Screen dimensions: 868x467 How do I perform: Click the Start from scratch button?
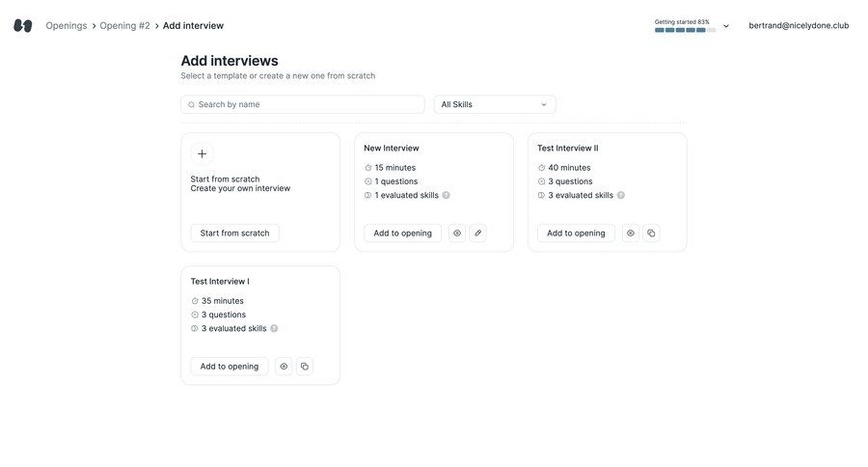point(234,233)
